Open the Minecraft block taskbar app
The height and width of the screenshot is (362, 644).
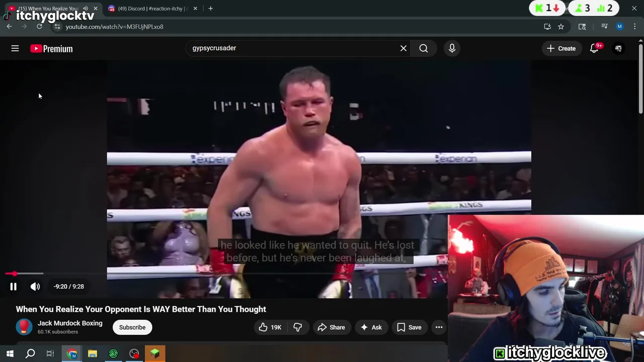point(155,353)
